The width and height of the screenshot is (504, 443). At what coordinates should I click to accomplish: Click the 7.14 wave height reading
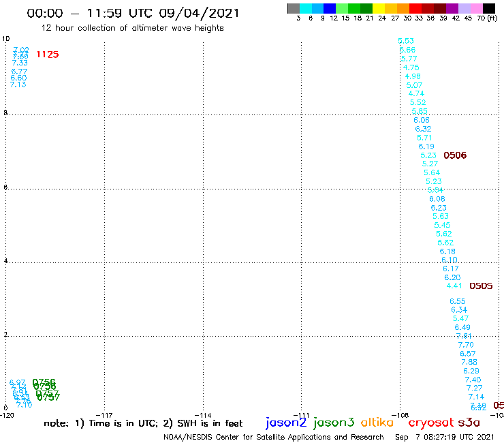tap(476, 397)
